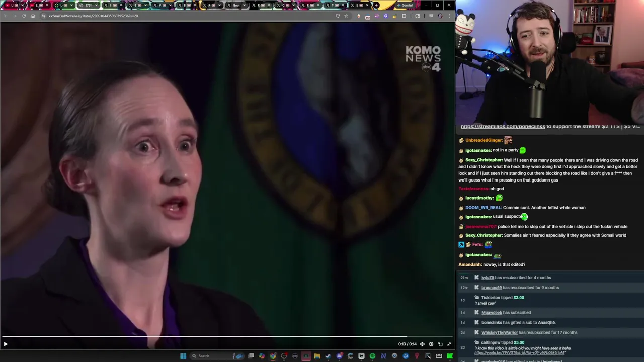Click username Fefu in chat
Image resolution: width=644 pixels, height=362 pixels.
pos(477,244)
